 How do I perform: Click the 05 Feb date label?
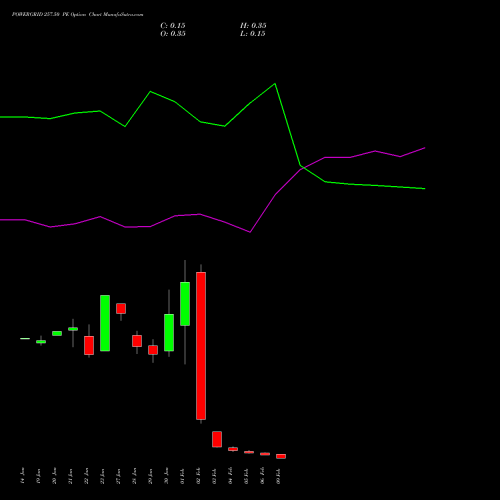246,476
